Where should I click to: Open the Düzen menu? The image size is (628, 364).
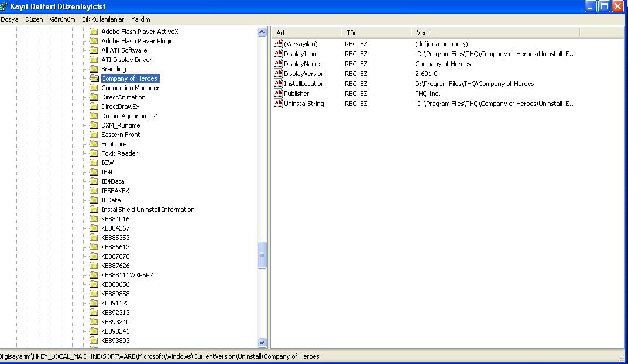(x=34, y=19)
